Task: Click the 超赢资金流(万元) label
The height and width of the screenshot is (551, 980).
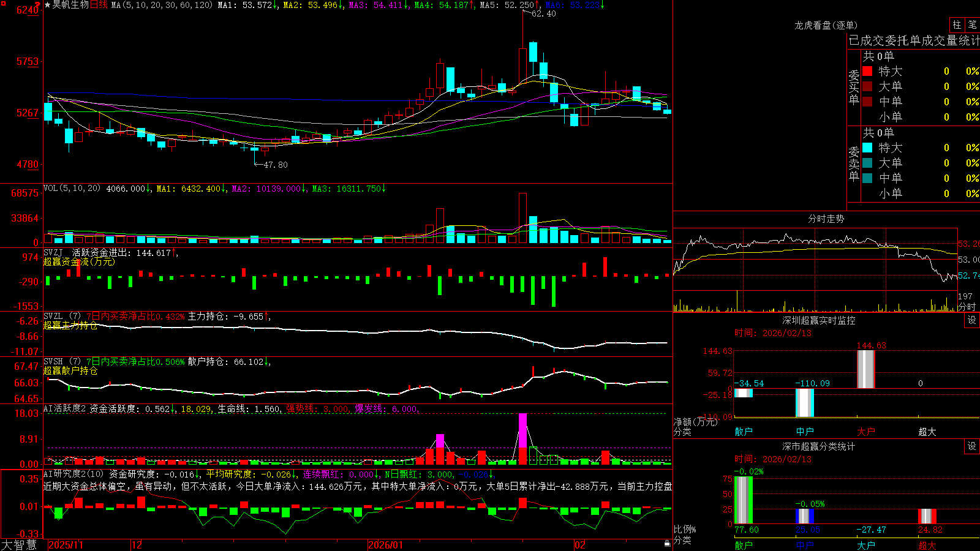Action: coord(79,262)
